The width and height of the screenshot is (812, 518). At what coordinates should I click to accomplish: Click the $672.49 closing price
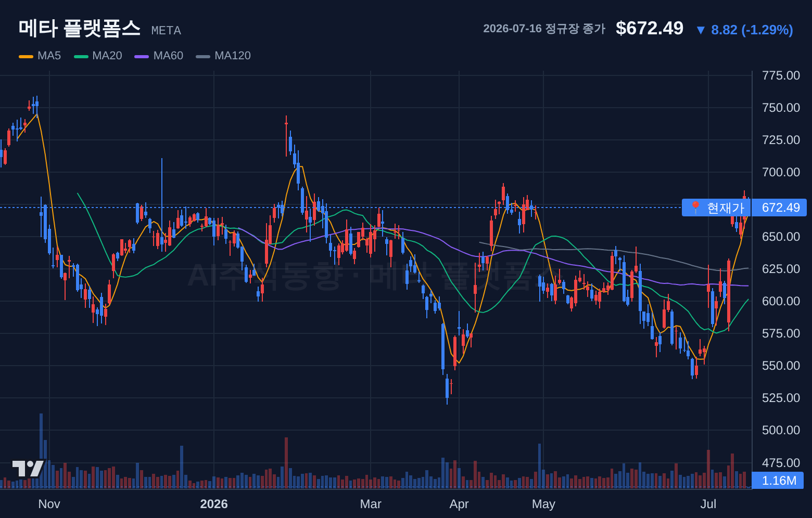(650, 28)
